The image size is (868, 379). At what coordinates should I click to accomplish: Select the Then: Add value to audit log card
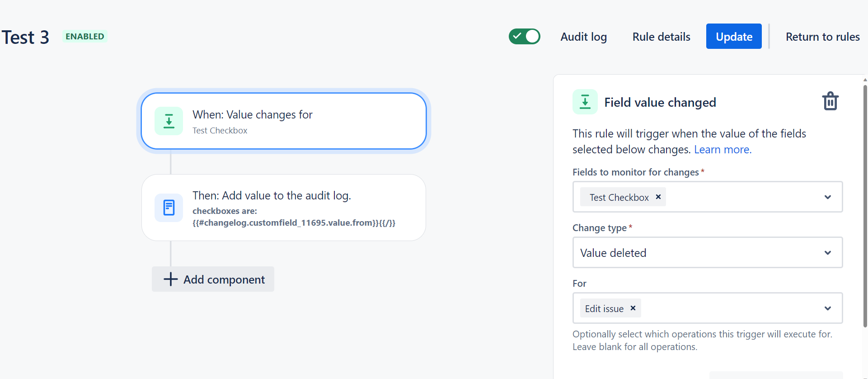pyautogui.click(x=284, y=208)
